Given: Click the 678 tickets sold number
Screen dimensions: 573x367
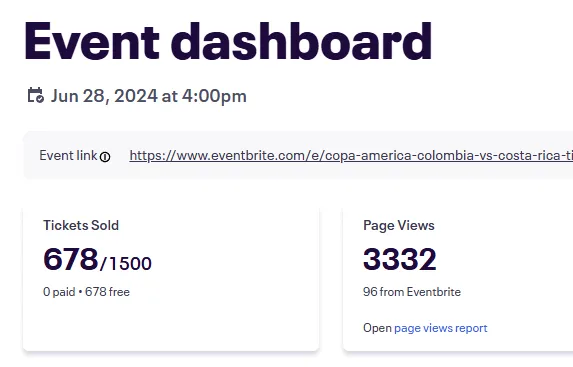Looking at the screenshot, I should [x=71, y=259].
